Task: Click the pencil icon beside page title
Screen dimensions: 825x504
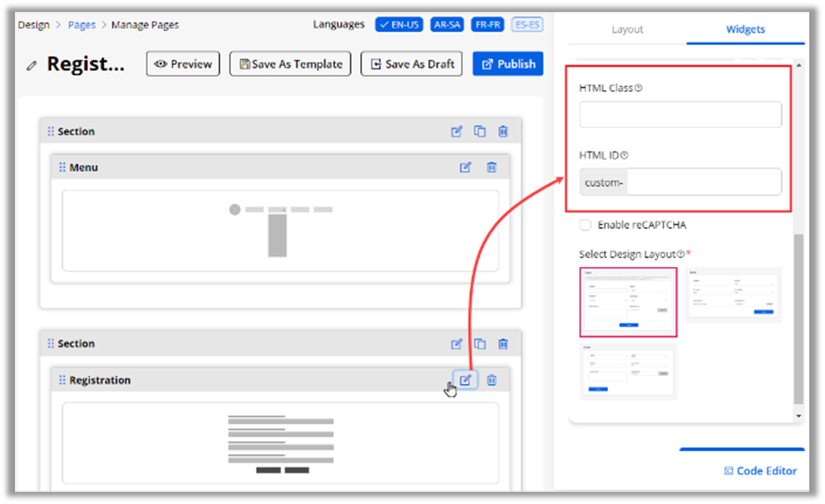Action: coord(31,65)
